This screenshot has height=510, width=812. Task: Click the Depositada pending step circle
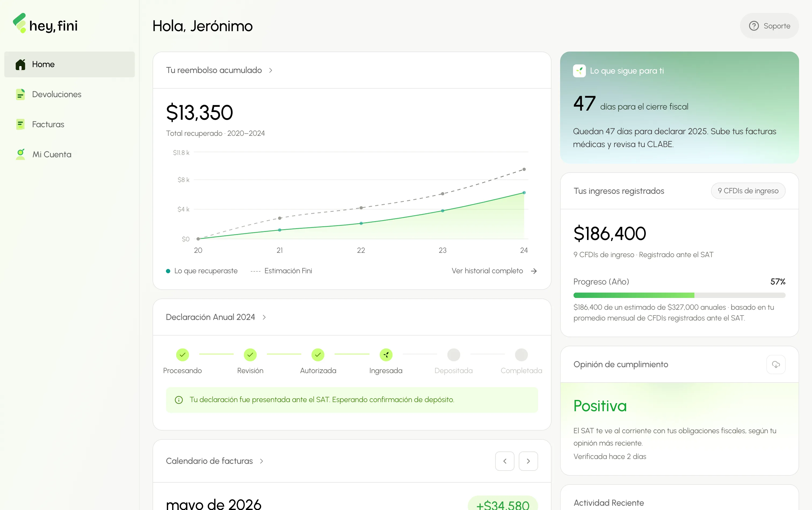click(x=454, y=355)
